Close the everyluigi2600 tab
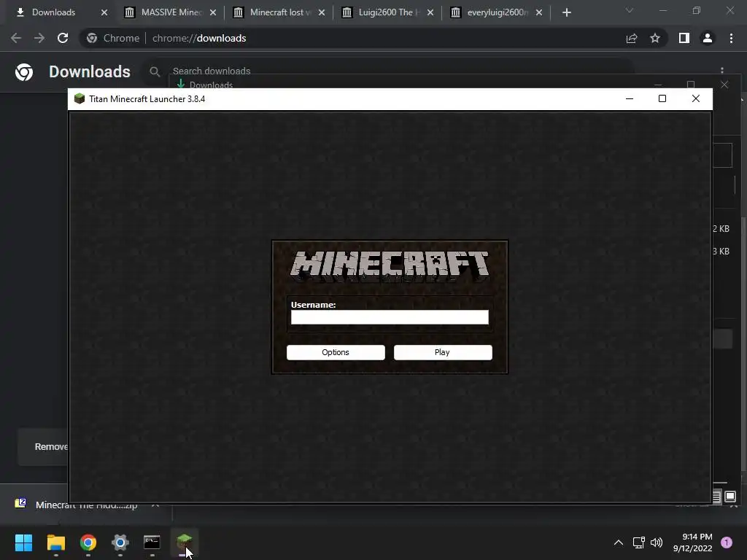747x560 pixels. [539, 12]
